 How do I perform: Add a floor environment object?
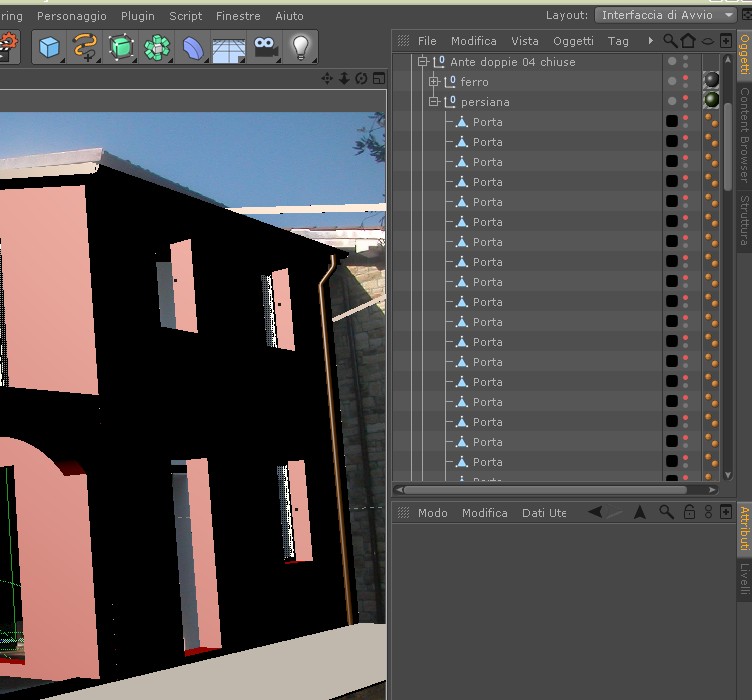(229, 47)
